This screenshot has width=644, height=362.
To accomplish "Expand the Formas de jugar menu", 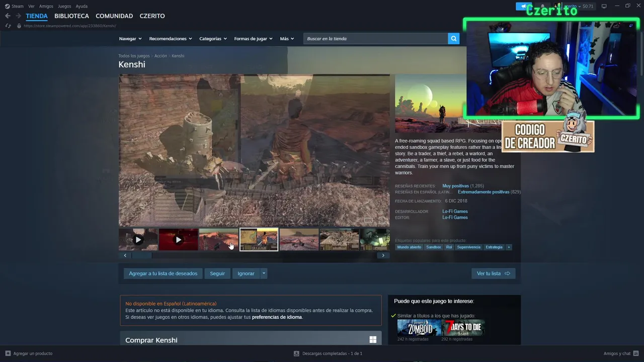I will [x=253, y=39].
